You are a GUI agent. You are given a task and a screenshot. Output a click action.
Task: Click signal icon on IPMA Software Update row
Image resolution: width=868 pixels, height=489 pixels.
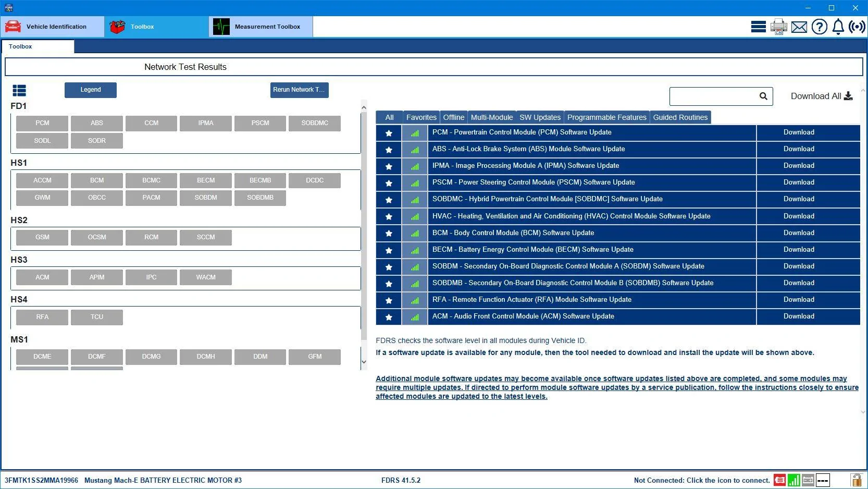(415, 166)
